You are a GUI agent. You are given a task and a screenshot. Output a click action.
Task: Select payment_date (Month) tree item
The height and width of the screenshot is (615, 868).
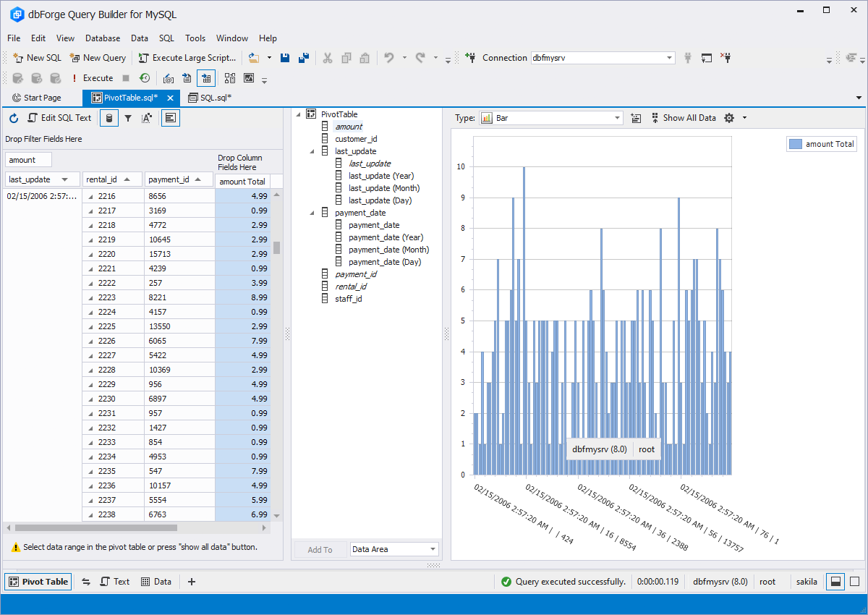tap(388, 250)
